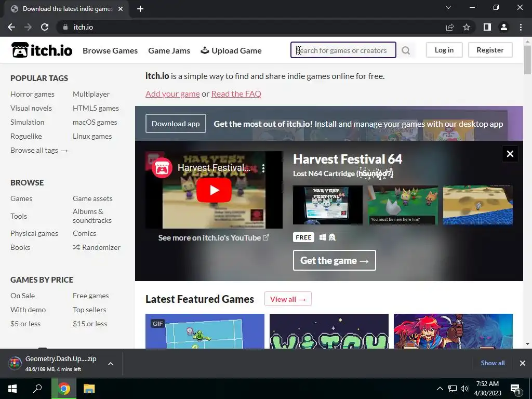Image resolution: width=532 pixels, height=399 pixels.
Task: Open Game Jams page
Action: click(x=169, y=50)
